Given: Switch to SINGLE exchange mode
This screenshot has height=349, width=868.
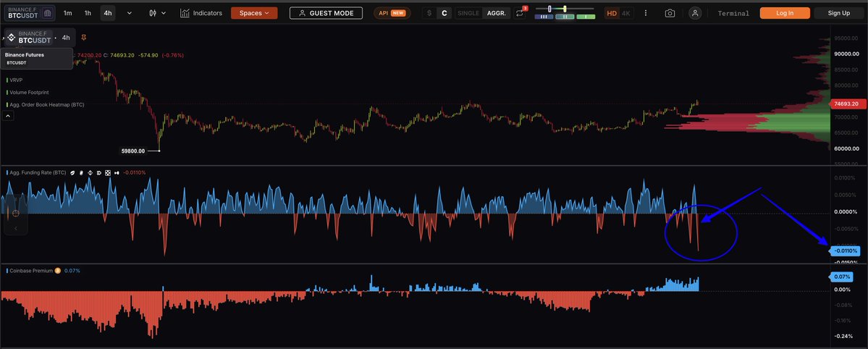Looking at the screenshot, I should click(468, 13).
